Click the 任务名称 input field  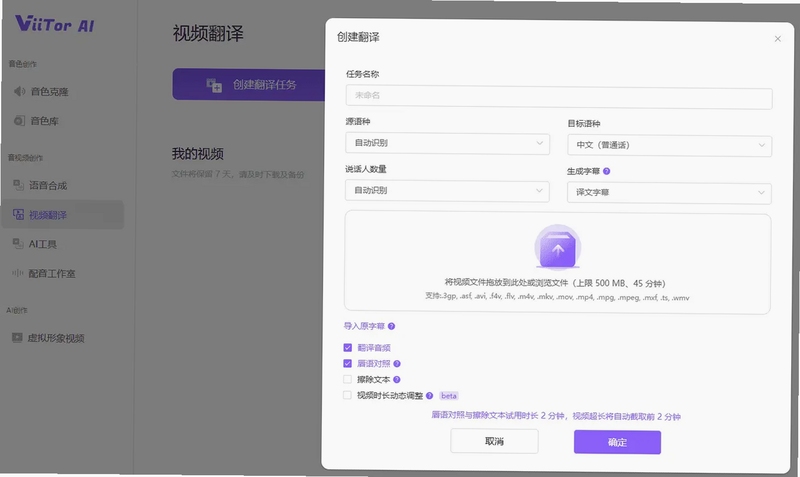click(x=559, y=96)
